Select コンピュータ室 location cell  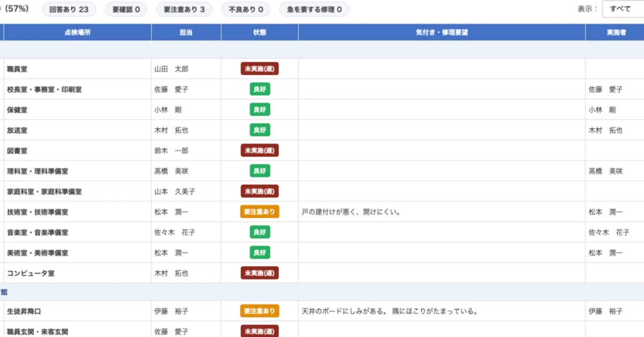pyautogui.click(x=77, y=273)
